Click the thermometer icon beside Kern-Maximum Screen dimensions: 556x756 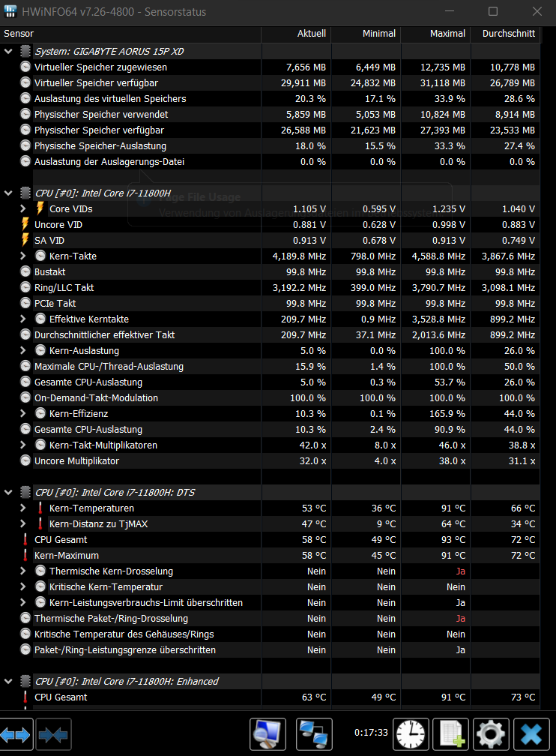click(25, 556)
